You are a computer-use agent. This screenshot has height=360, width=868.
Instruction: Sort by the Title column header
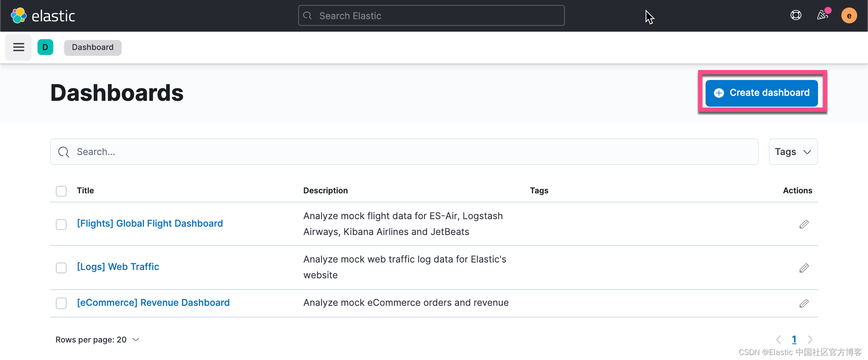(85, 190)
